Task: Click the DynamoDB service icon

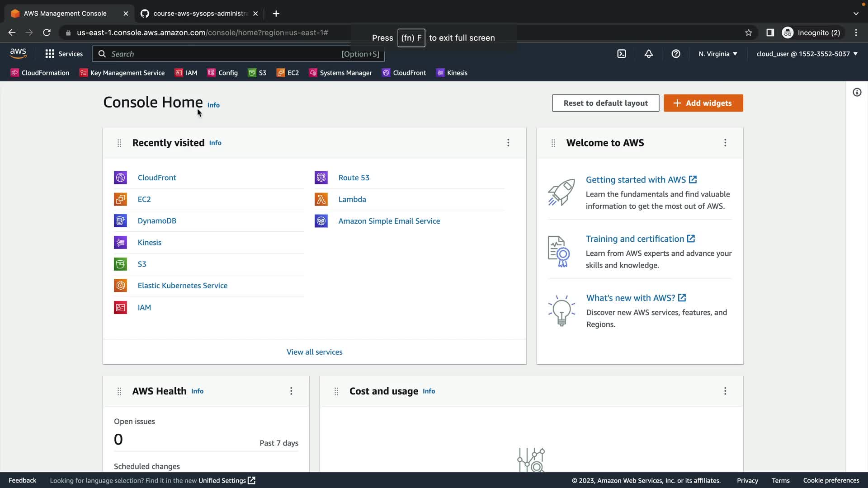Action: [120, 221]
